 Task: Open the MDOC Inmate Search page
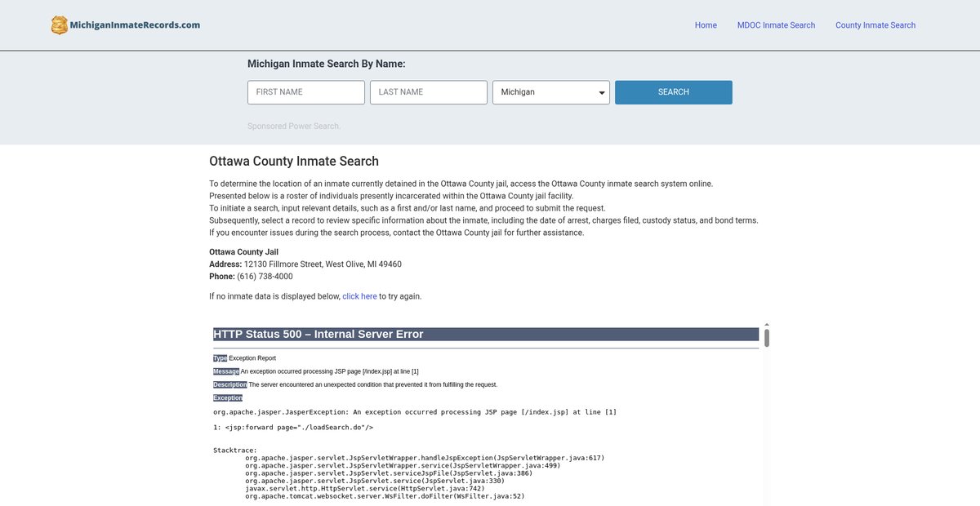(776, 25)
